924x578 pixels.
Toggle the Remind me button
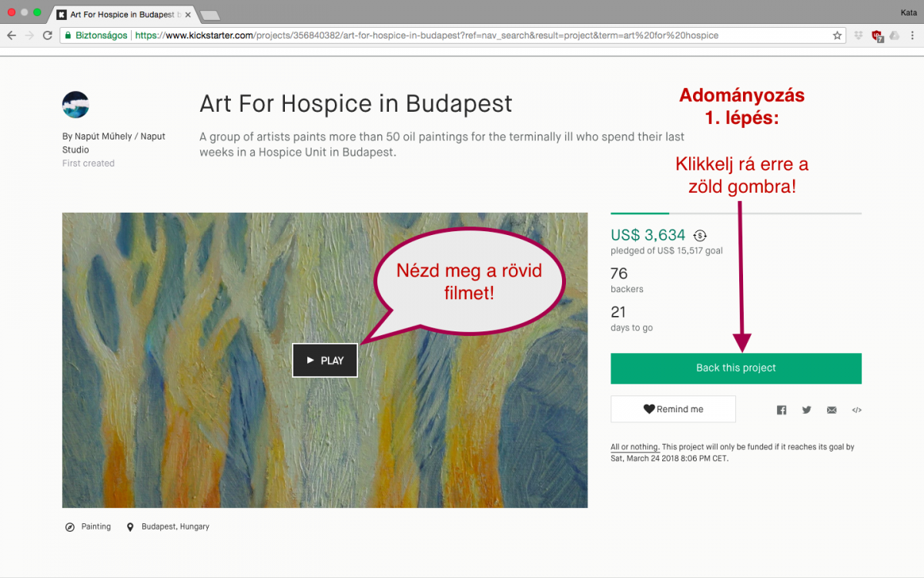pos(673,409)
